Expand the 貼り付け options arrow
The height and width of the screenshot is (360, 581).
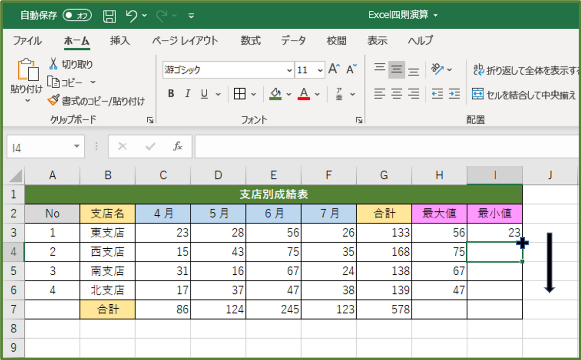(27, 101)
